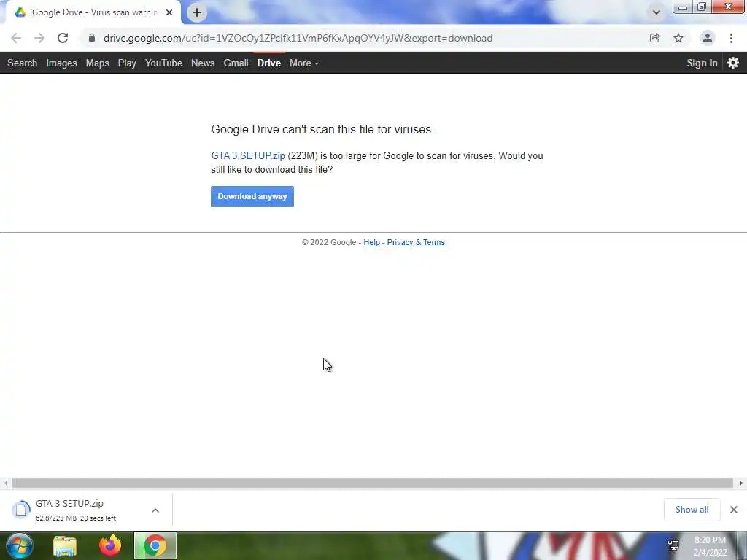Screen dimensions: 747x560
Task: Open the Chrome profile avatar icon
Action: 708,38
